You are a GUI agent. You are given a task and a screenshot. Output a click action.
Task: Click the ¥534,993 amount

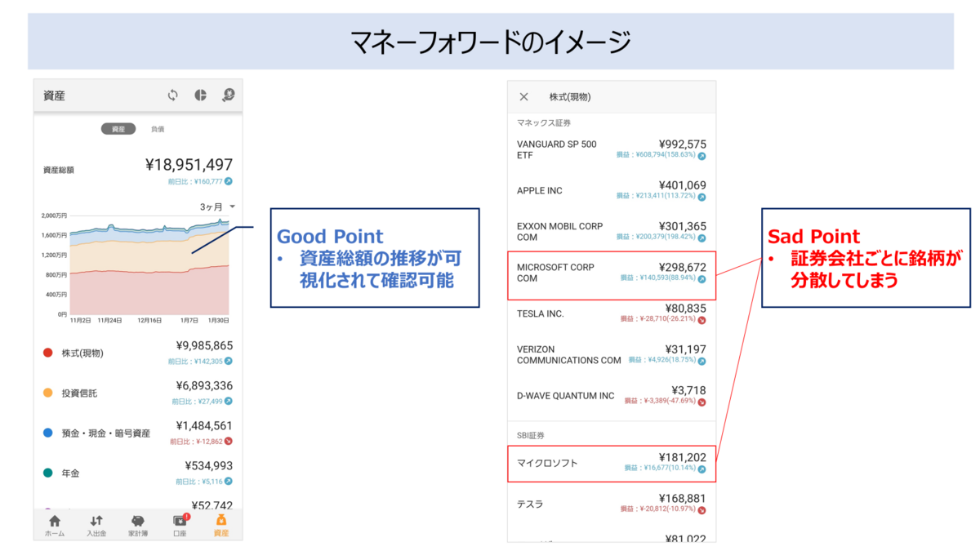coord(210,466)
